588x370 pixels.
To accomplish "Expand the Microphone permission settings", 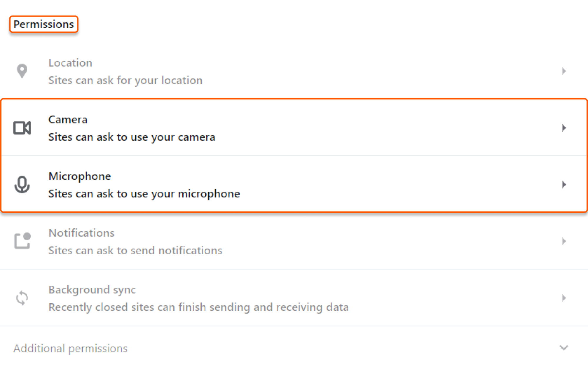I will click(x=564, y=185).
